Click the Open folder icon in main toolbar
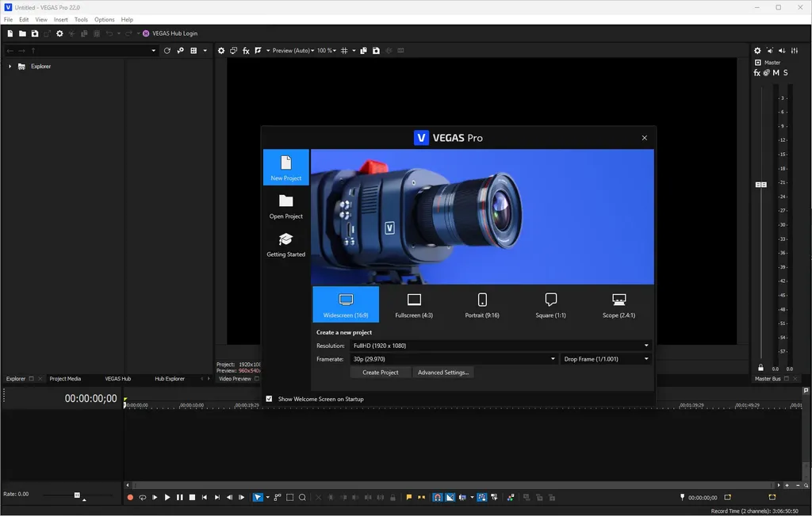The image size is (812, 516). coord(22,33)
